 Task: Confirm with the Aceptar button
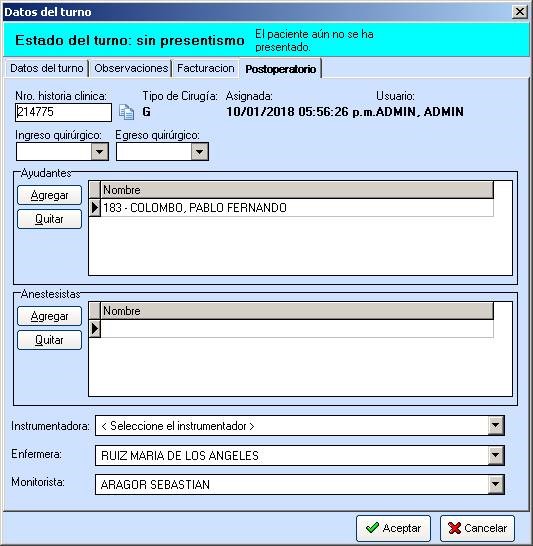393,528
